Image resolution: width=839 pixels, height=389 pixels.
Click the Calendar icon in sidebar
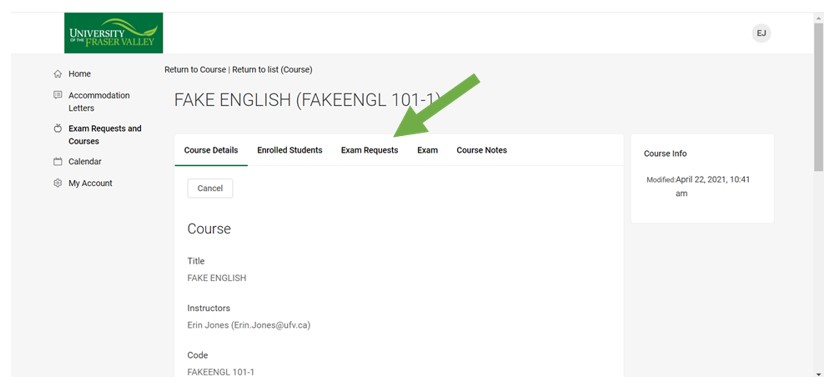[58, 162]
